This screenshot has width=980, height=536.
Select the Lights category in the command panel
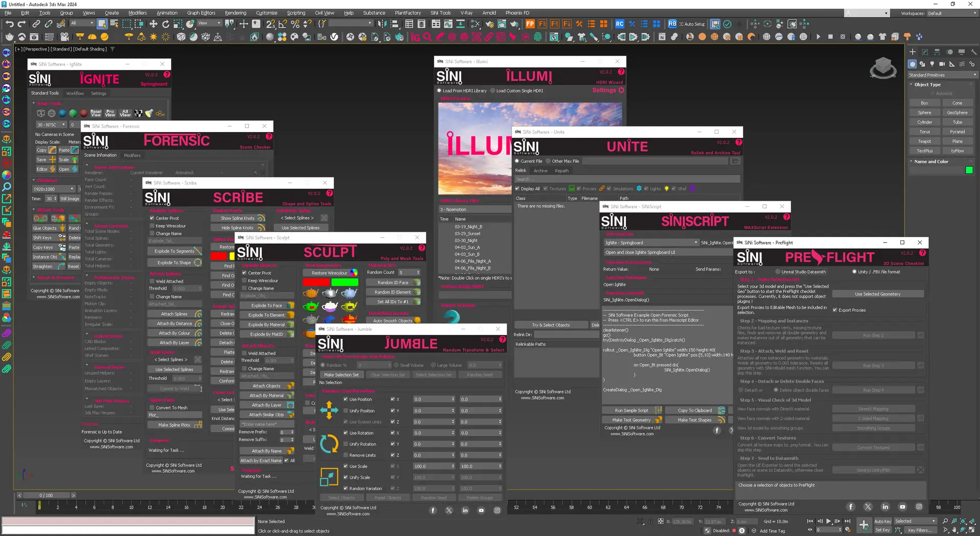(x=932, y=64)
